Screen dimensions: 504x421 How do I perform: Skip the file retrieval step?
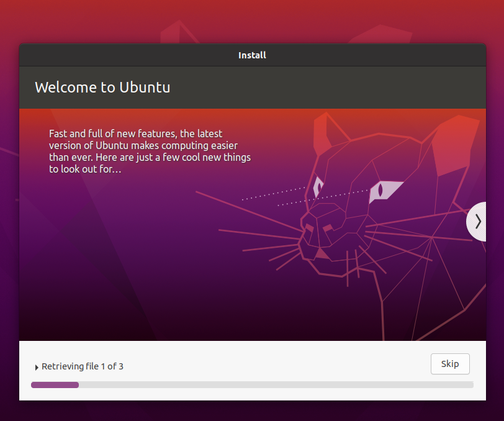click(450, 364)
